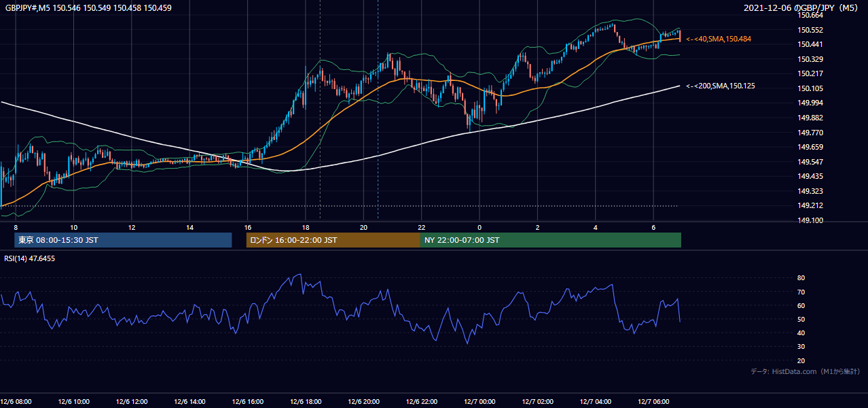
Task: Click RSI scale value 40
Action: (x=801, y=333)
